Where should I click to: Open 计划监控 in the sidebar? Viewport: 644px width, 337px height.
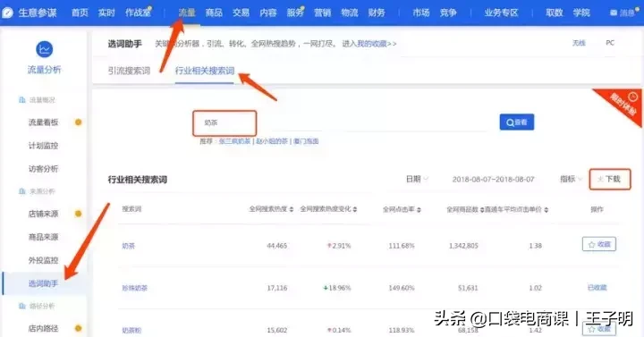pyautogui.click(x=44, y=146)
